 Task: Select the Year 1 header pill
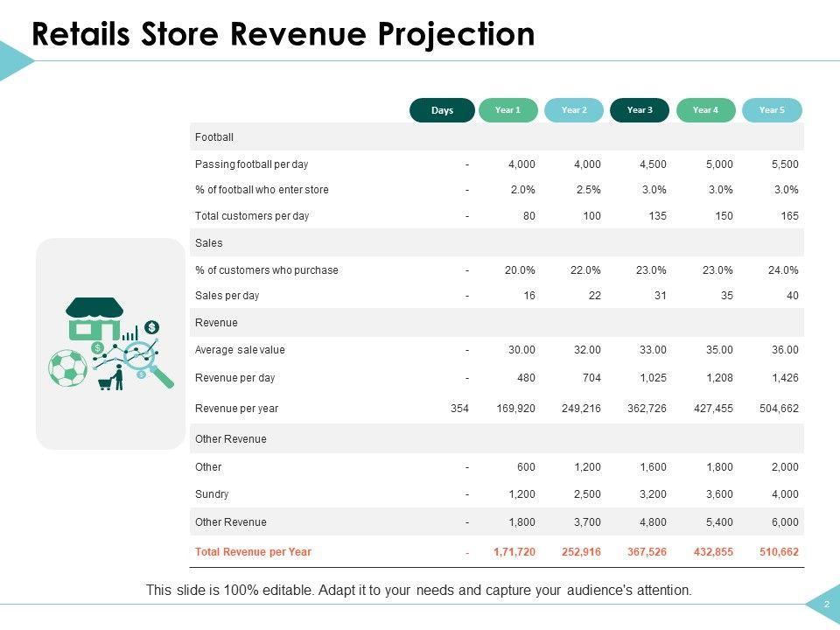click(507, 110)
